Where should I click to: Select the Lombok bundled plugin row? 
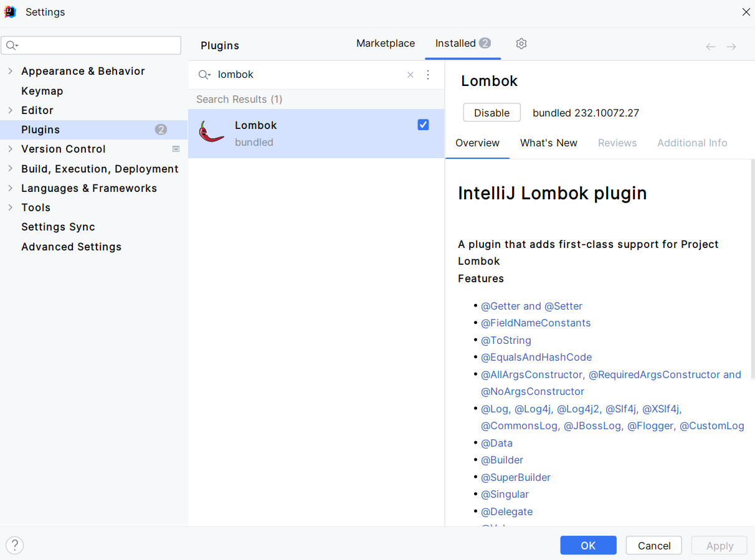coord(316,133)
